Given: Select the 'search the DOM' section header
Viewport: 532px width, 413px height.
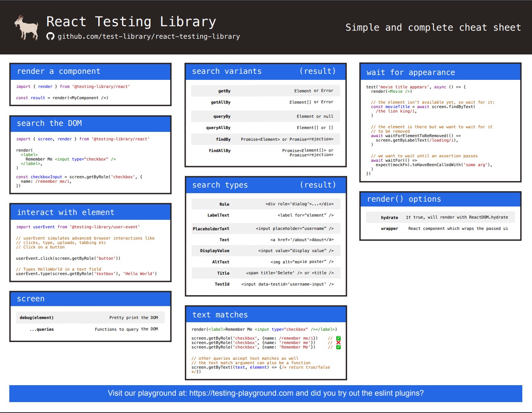Looking at the screenshot, I should pyautogui.click(x=90, y=123).
